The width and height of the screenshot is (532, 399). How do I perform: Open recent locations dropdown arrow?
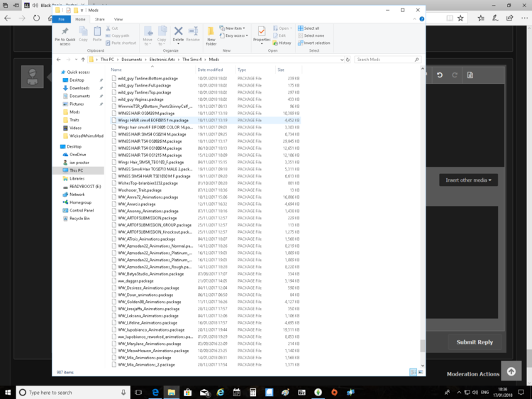(76, 60)
